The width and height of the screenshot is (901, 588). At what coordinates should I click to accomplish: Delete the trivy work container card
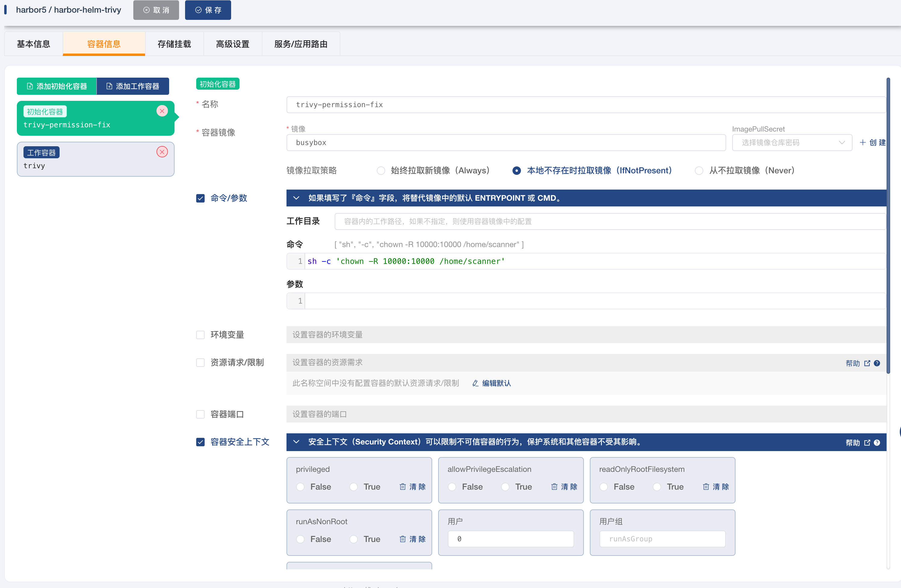click(x=162, y=152)
